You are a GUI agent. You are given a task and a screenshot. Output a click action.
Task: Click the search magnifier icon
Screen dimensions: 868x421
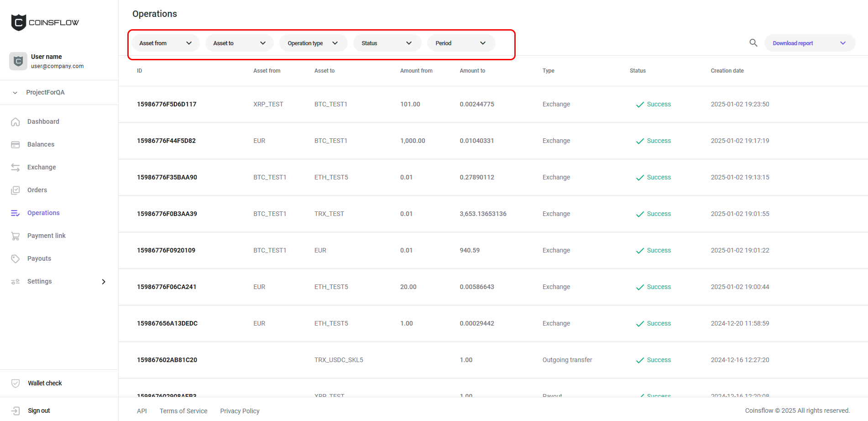(753, 43)
